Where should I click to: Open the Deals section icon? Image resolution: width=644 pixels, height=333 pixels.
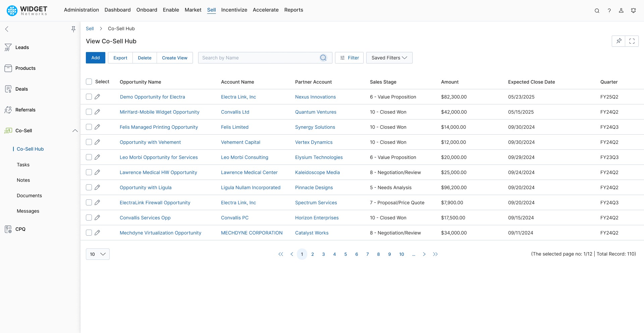[x=8, y=89]
